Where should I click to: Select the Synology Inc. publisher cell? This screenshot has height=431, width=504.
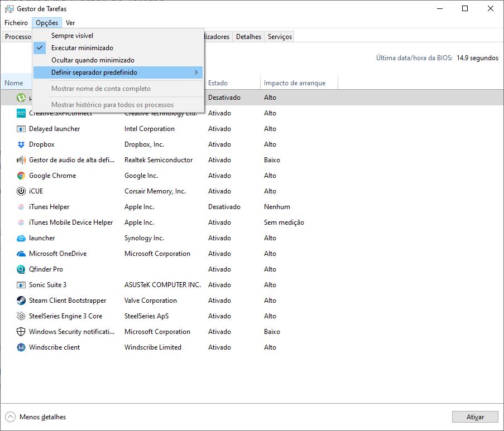pyautogui.click(x=144, y=238)
